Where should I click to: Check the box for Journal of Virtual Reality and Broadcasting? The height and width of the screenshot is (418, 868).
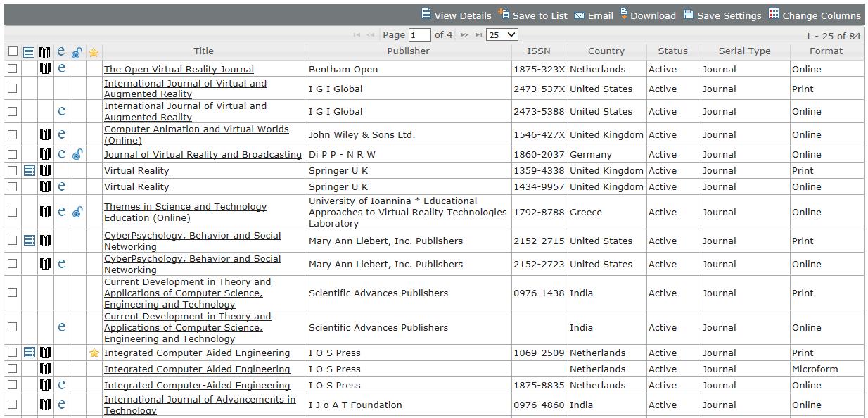pos(13,154)
